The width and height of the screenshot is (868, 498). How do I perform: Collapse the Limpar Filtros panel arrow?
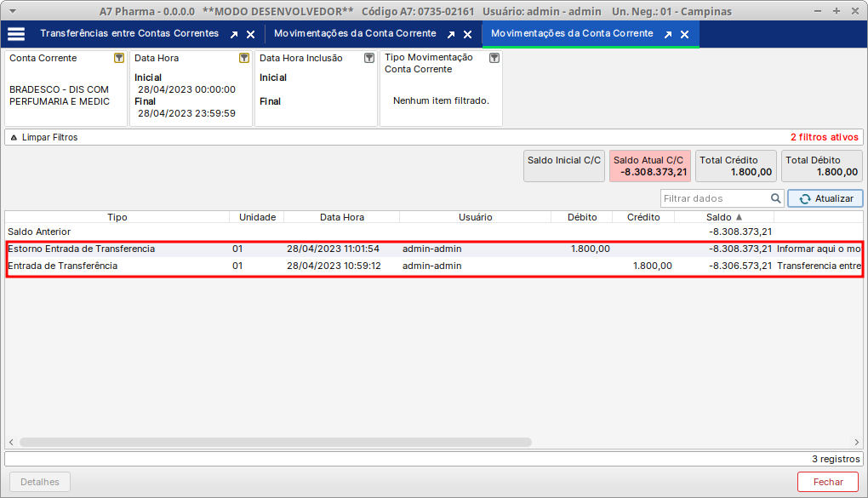(x=14, y=137)
